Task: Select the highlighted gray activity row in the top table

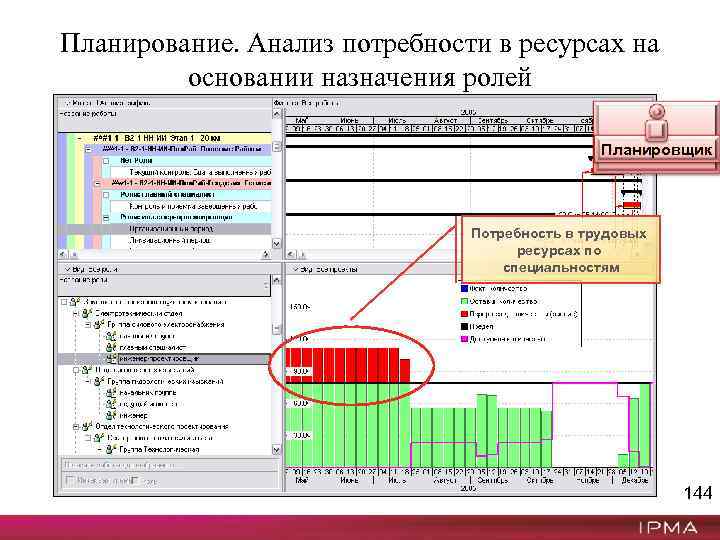Action: (164, 229)
